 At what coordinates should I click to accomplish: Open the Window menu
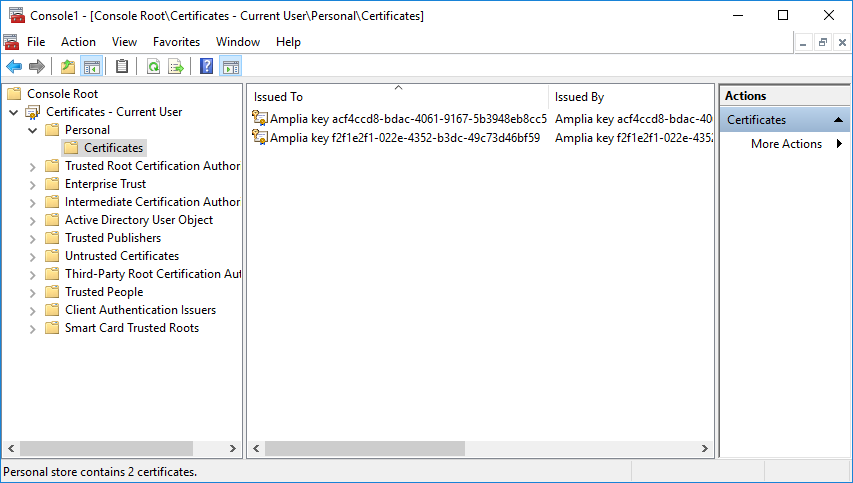238,42
